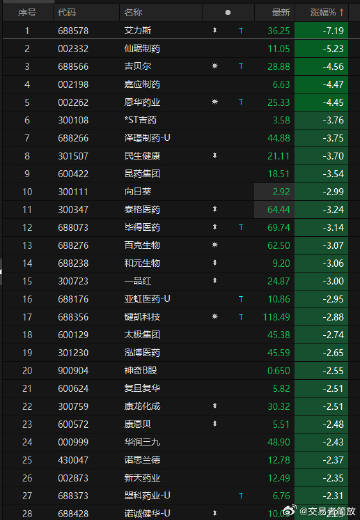Click the latest price 36.25
This screenshot has width=360, height=520.
279,31
